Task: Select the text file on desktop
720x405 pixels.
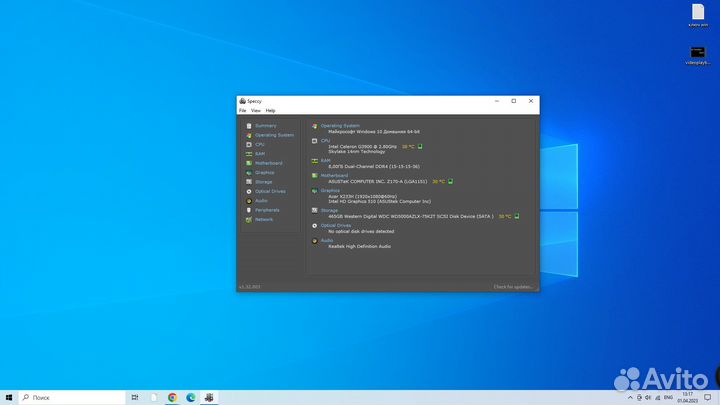Action: (698, 16)
